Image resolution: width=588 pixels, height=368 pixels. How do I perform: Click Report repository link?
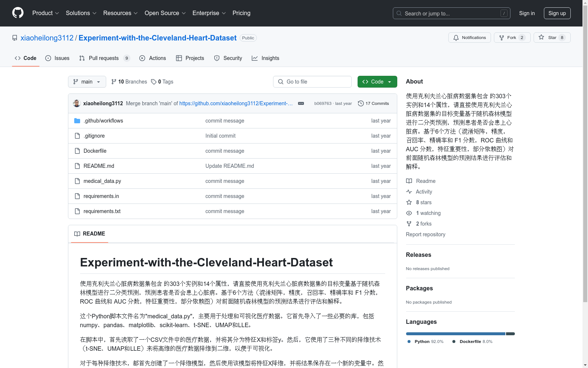coord(426,234)
